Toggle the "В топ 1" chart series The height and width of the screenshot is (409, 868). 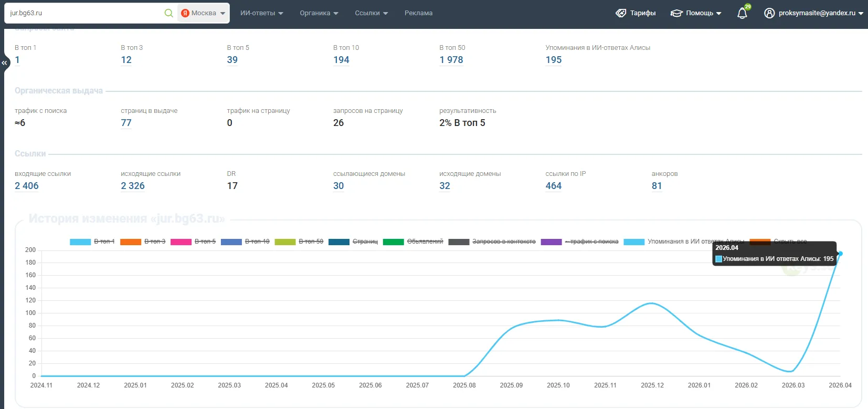coord(92,242)
